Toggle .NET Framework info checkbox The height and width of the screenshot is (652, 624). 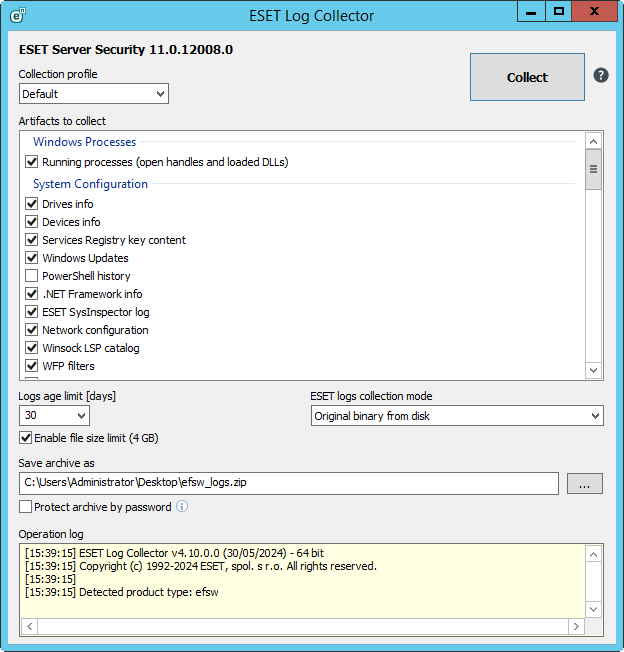(x=32, y=294)
